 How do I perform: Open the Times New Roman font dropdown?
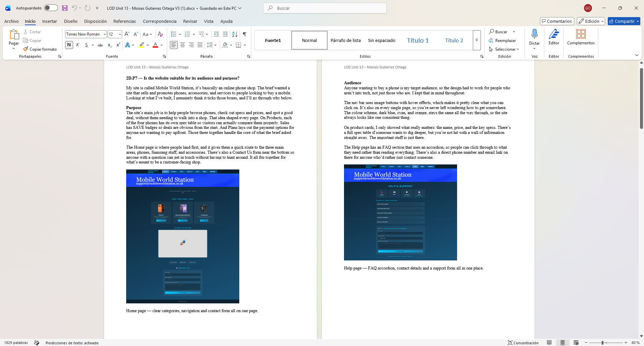105,34
